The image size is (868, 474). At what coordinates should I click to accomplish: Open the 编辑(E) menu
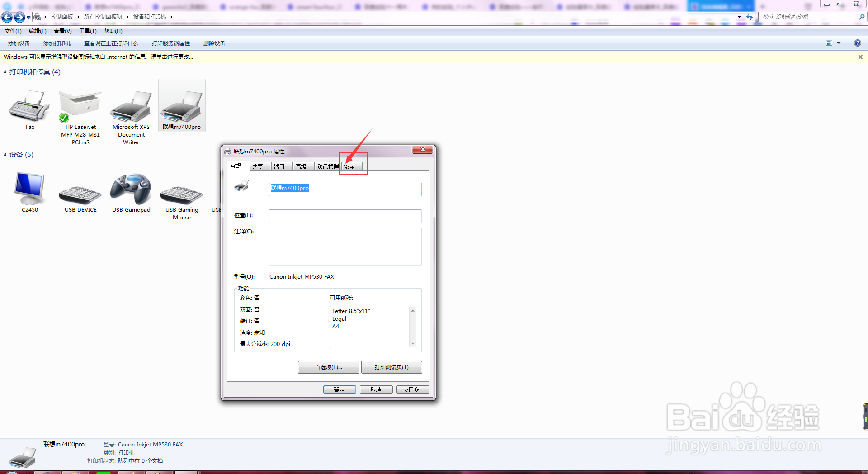click(38, 31)
